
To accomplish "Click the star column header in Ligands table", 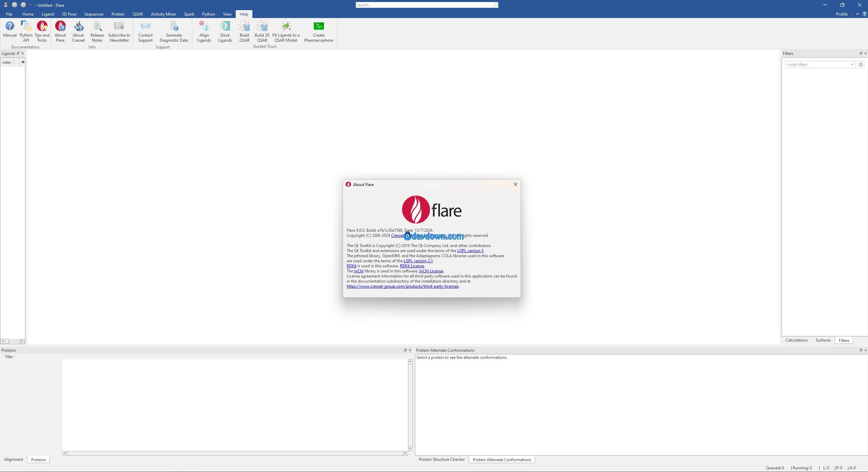I will pyautogui.click(x=23, y=62).
